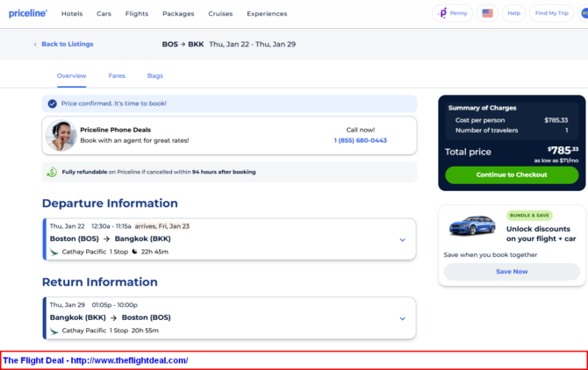Click the Priceline logo
The image size is (588, 370).
[28, 13]
